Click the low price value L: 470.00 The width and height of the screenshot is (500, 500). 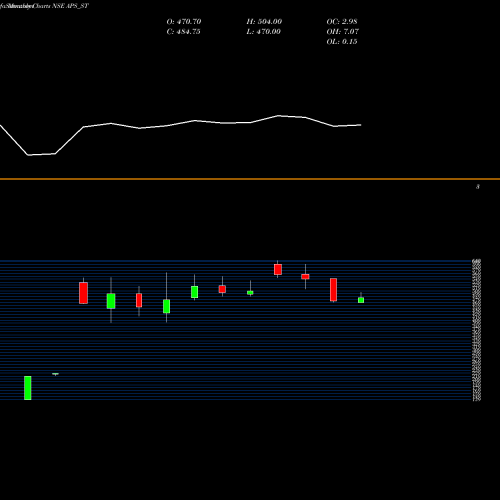tap(263, 32)
